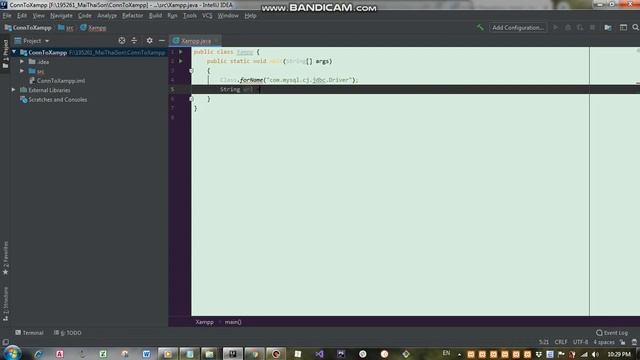Viewport: 640px width, 360px height.
Task: Click the Debug bug icon in toolbar
Action: click(x=568, y=28)
